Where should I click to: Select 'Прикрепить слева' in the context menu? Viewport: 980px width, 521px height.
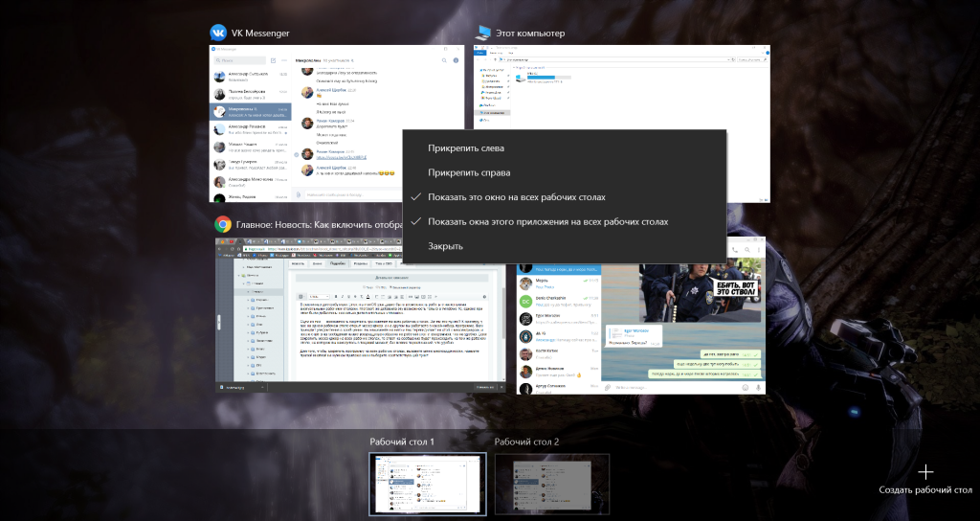(466, 148)
